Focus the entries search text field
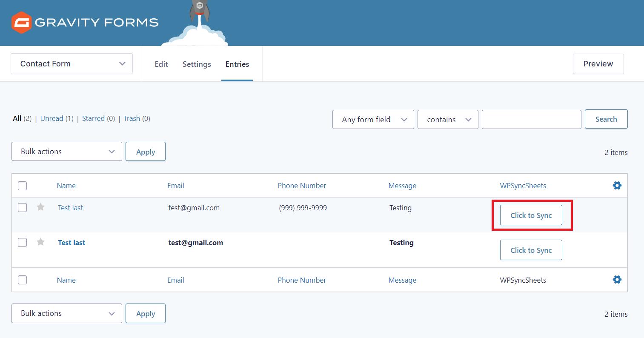 pyautogui.click(x=531, y=119)
